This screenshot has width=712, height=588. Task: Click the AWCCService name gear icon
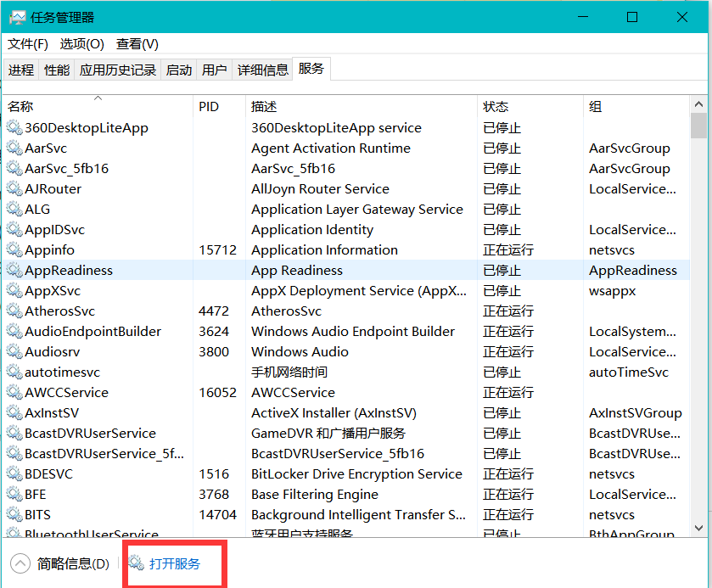click(x=14, y=392)
